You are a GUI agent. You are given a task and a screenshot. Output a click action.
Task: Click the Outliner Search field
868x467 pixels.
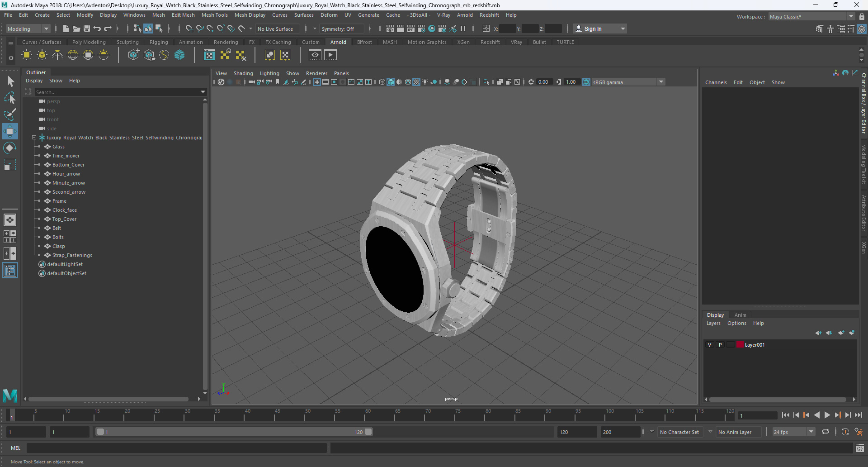pyautogui.click(x=117, y=92)
